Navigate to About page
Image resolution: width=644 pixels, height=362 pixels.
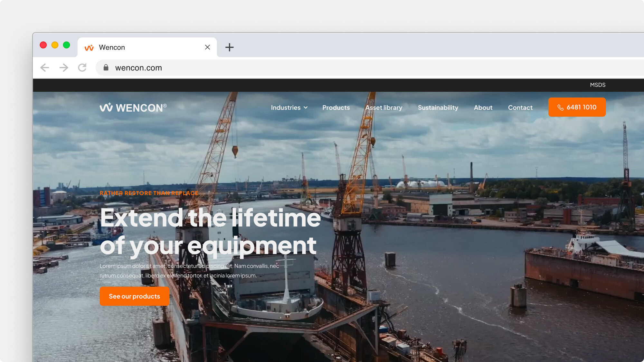click(483, 107)
